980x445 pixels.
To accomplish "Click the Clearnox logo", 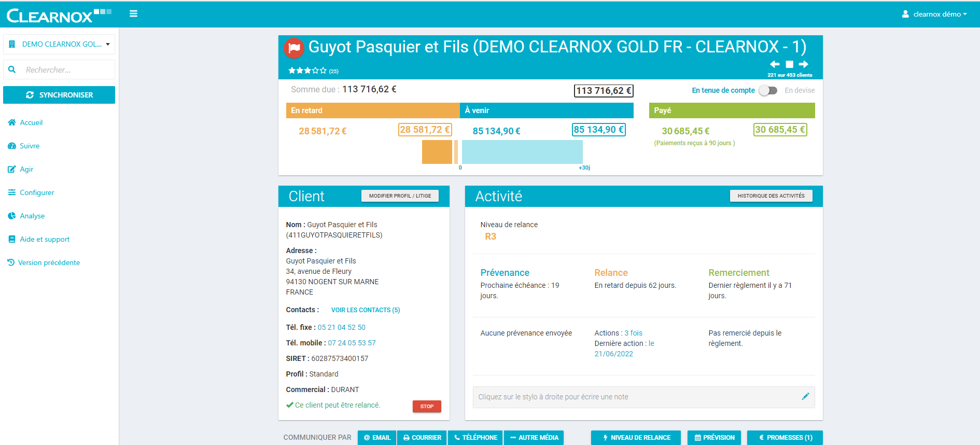I will point(59,15).
